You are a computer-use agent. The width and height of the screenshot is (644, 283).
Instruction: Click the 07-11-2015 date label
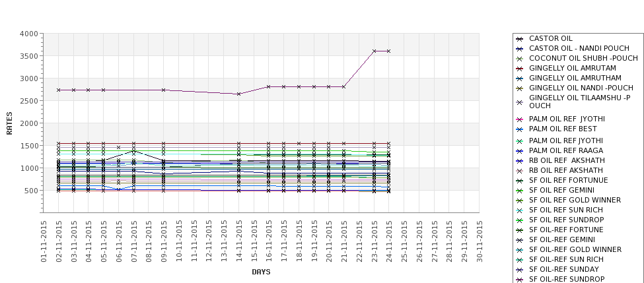(133, 241)
